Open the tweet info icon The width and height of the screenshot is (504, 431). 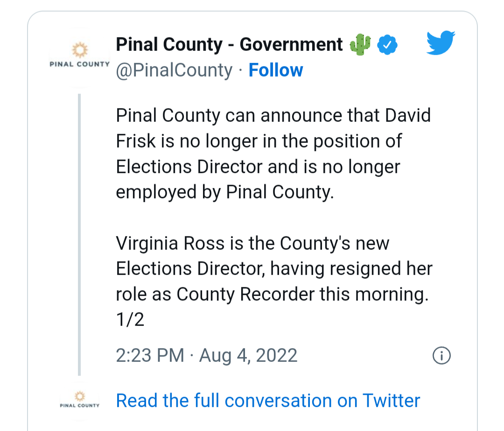[441, 356]
